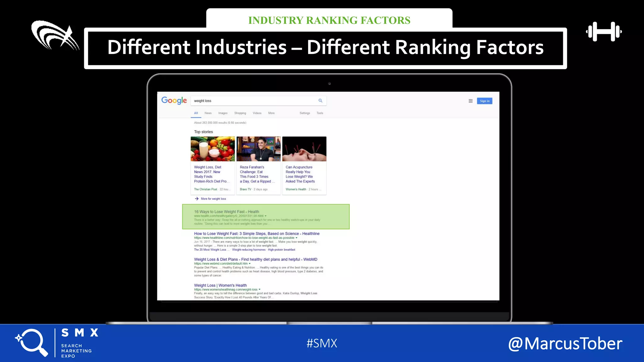Screen dimensions: 644x362
Task: Open the Shopping tab
Action: click(240, 113)
